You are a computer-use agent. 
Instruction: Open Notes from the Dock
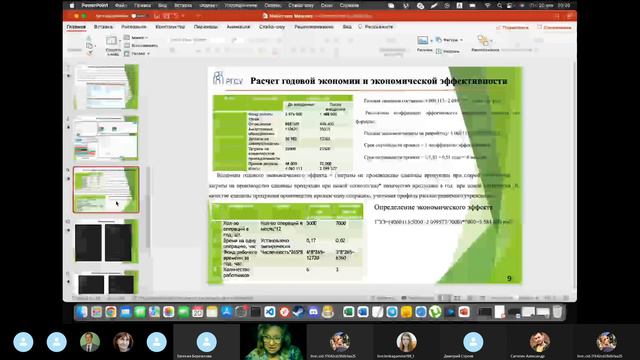[212, 312]
